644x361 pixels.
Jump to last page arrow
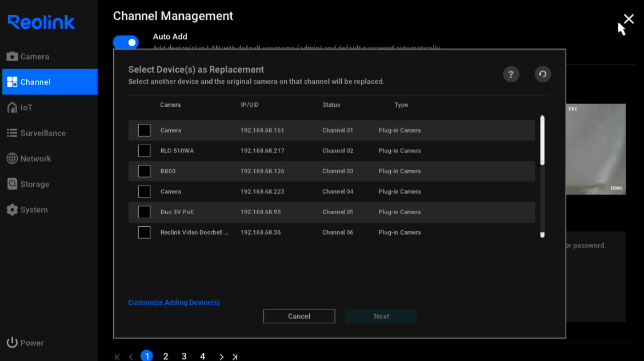point(235,357)
